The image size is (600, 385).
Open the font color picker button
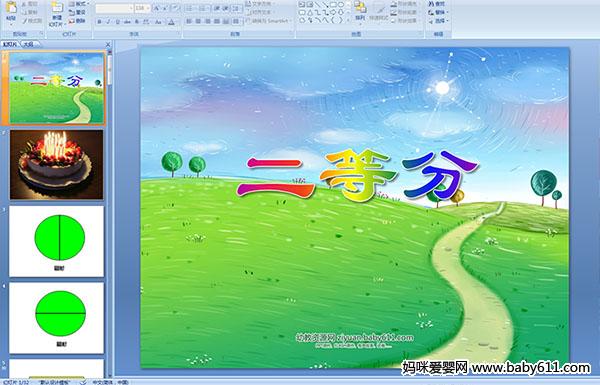tap(171, 22)
